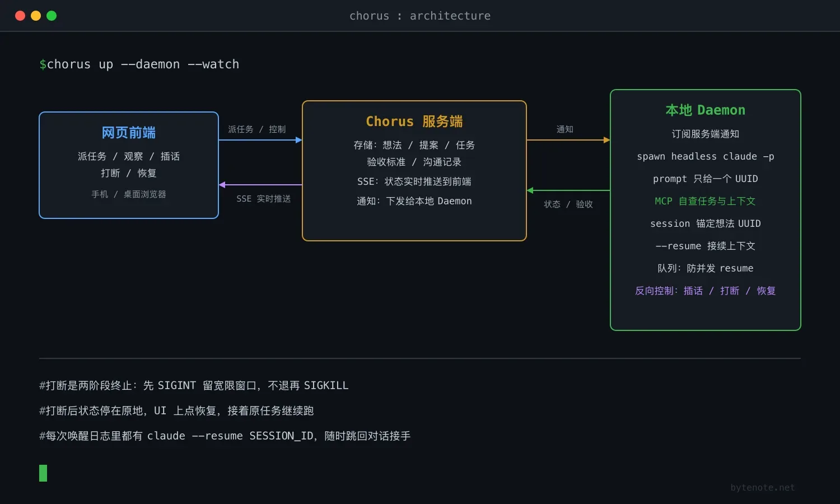This screenshot has height=504, width=840.
Task: Click the 'Chorus 服务端' heading
Action: [x=414, y=122]
